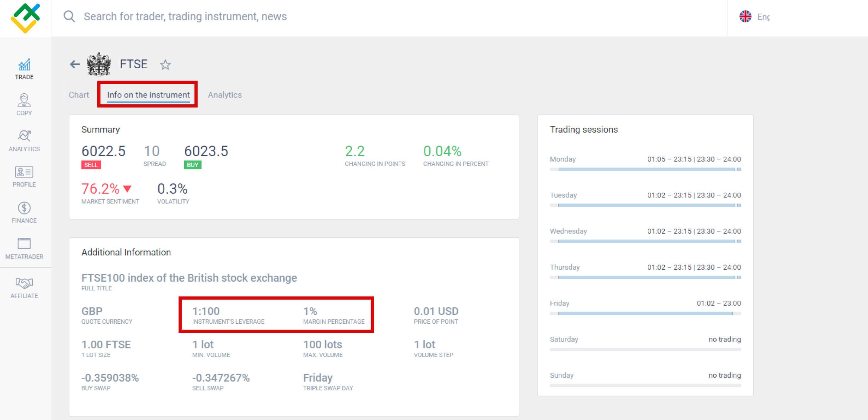Click the FTSE100 full title text
The height and width of the screenshot is (420, 868).
(189, 278)
